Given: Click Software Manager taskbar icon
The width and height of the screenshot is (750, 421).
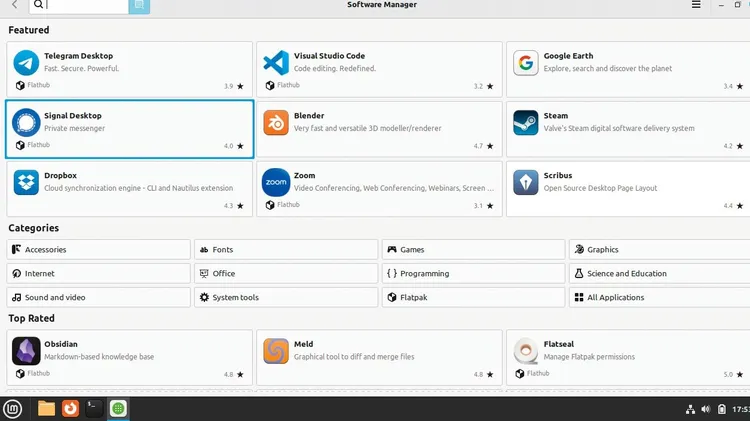Looking at the screenshot, I should tap(118, 409).
